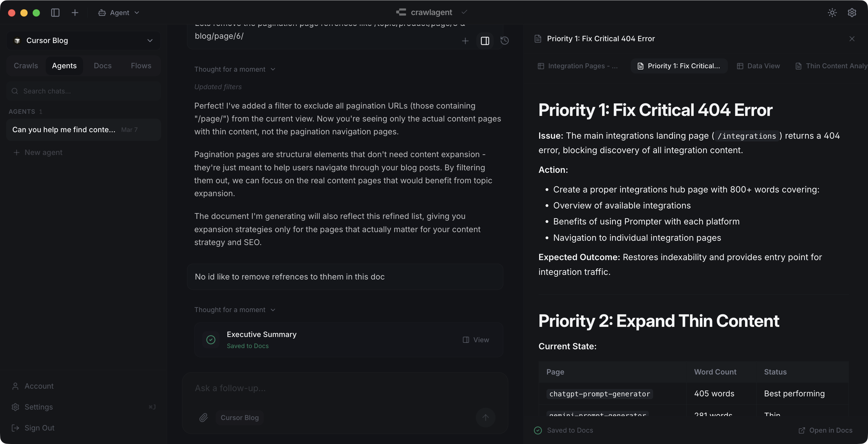Confirm with the checkmark beside crawlagent title

coord(464,13)
